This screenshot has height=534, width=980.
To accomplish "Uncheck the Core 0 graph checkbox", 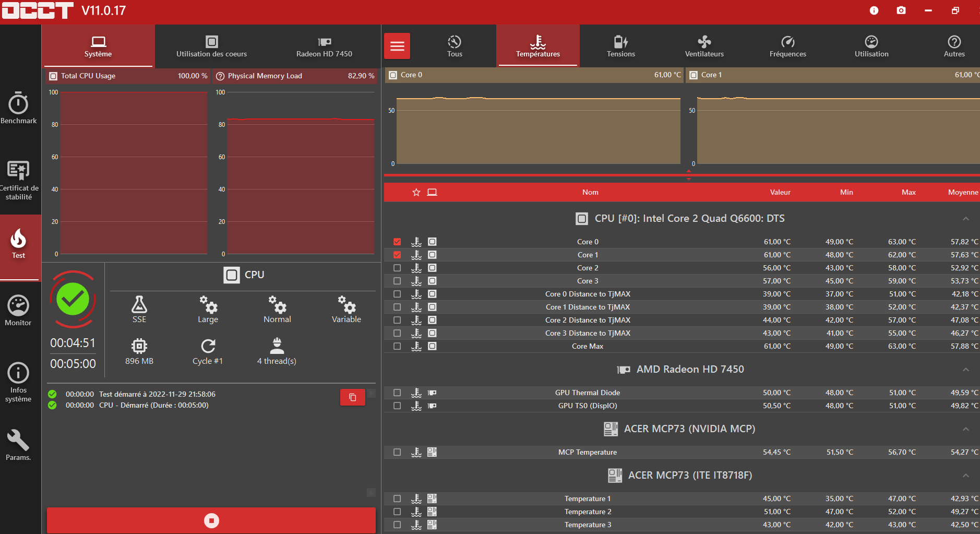I will pyautogui.click(x=397, y=242).
